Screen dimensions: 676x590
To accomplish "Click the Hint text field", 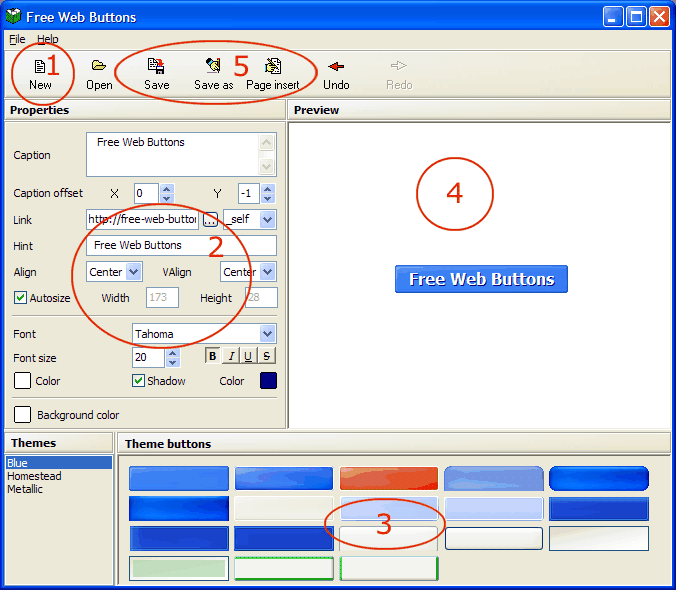I will pos(181,245).
